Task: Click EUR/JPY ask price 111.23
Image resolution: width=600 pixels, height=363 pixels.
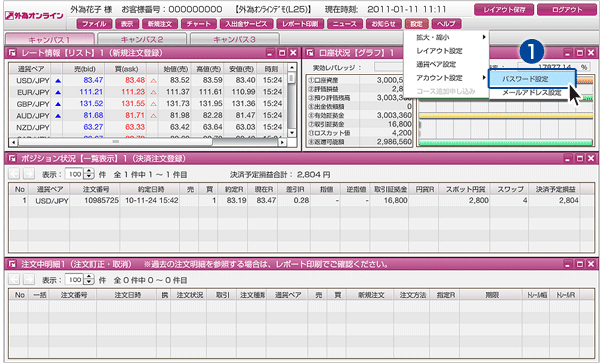Action: (133, 92)
